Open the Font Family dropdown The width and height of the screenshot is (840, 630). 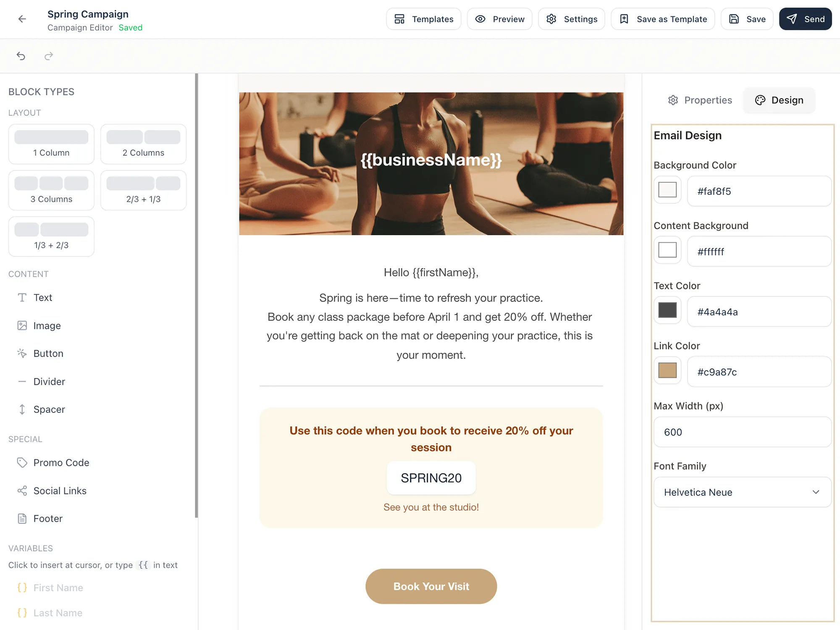point(742,492)
